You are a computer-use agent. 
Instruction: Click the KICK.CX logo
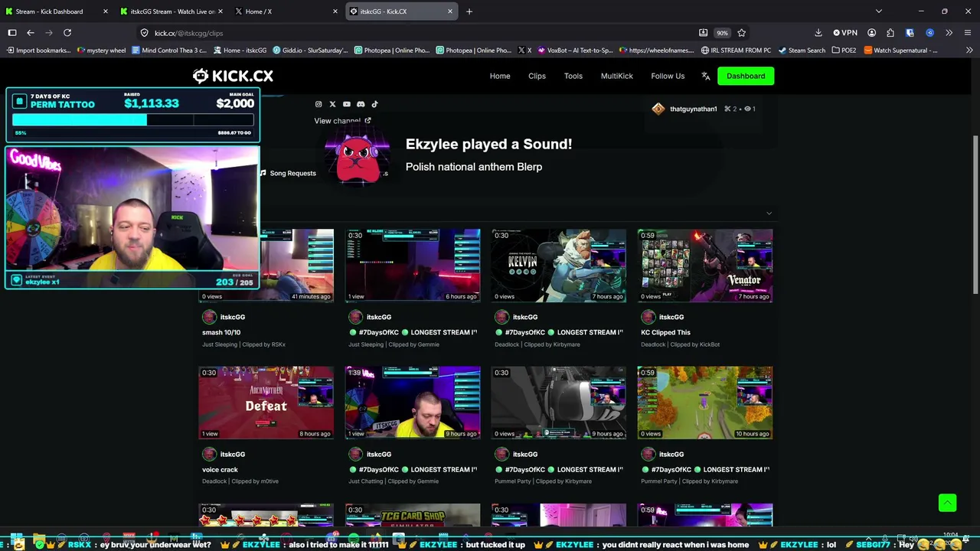[x=233, y=76]
